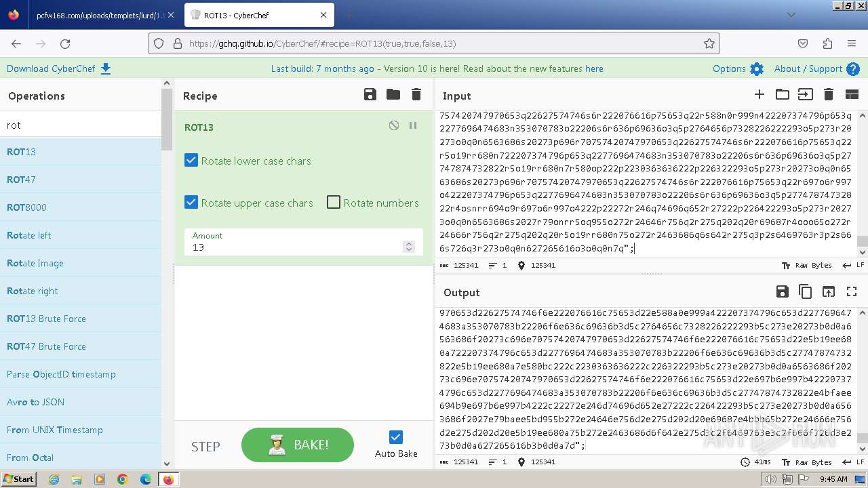Select the Avro to JSON operation

pyautogui.click(x=81, y=402)
